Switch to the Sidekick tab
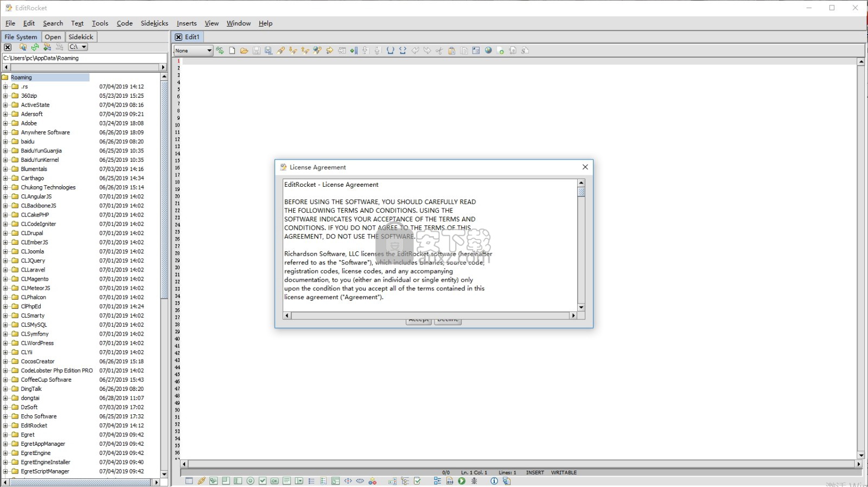This screenshot has width=868, height=487. pos(81,37)
